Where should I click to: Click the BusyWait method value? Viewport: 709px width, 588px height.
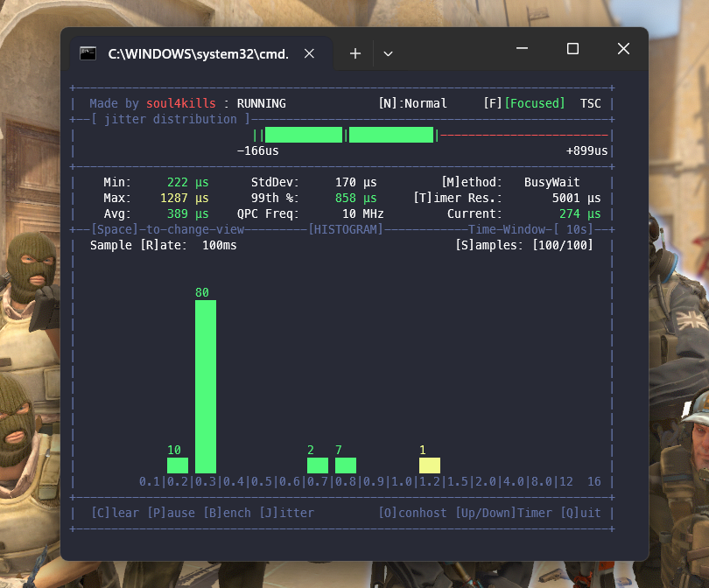[x=552, y=182]
